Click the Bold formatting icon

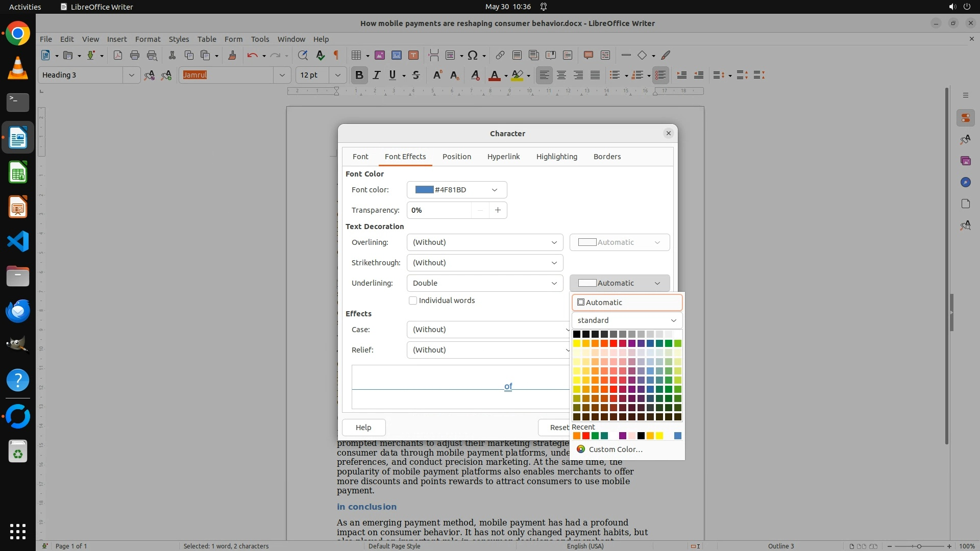point(359,76)
